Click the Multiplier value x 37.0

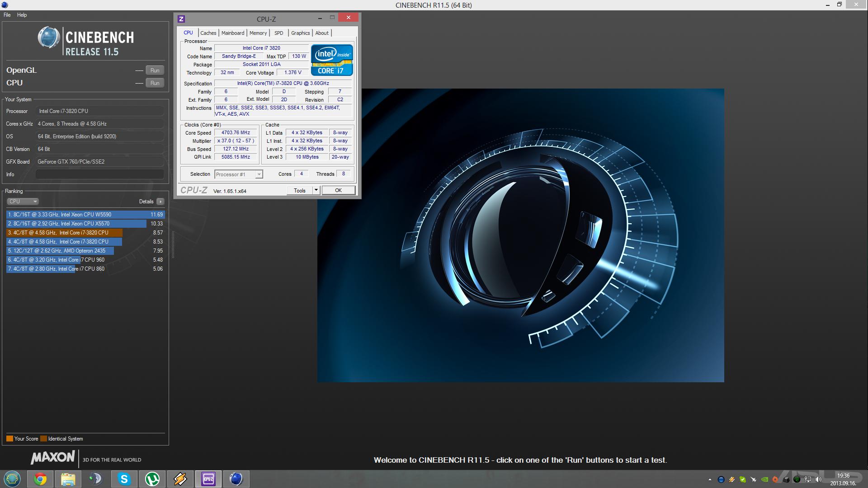pos(236,141)
